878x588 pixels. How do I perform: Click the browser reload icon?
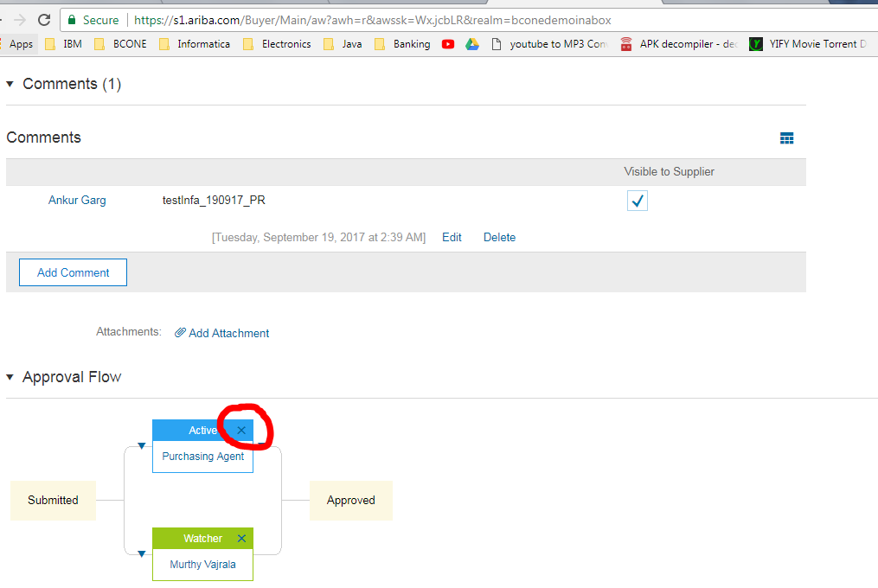coord(44,20)
